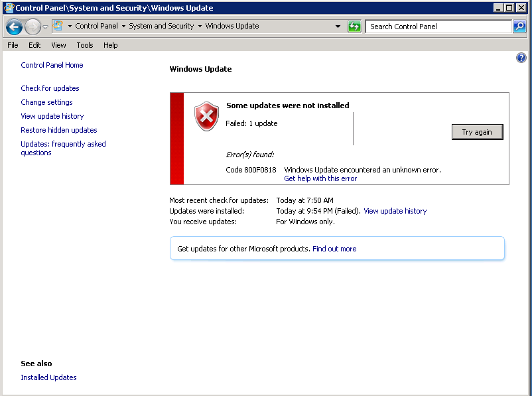The image size is (532, 396).
Task: Click the red shield error icon
Action: 206,116
